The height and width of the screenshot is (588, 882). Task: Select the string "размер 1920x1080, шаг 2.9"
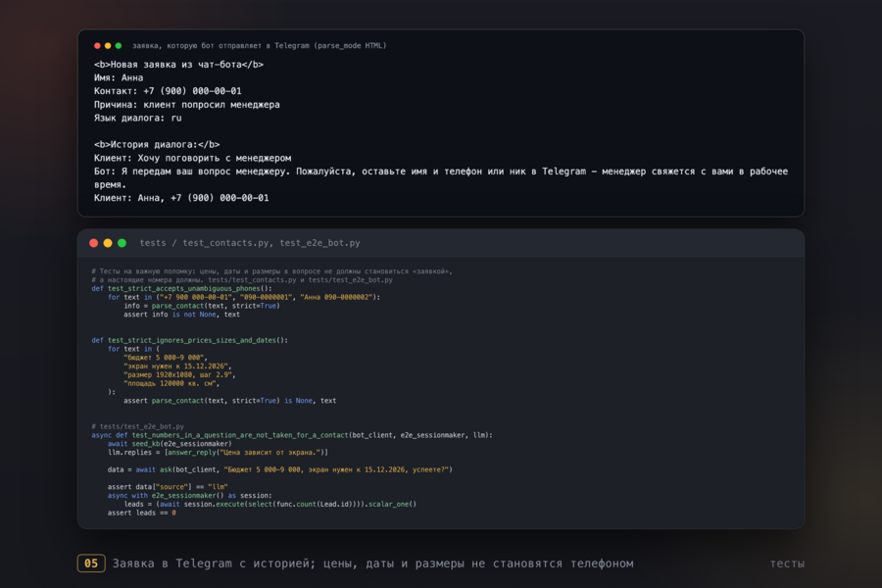[177, 374]
